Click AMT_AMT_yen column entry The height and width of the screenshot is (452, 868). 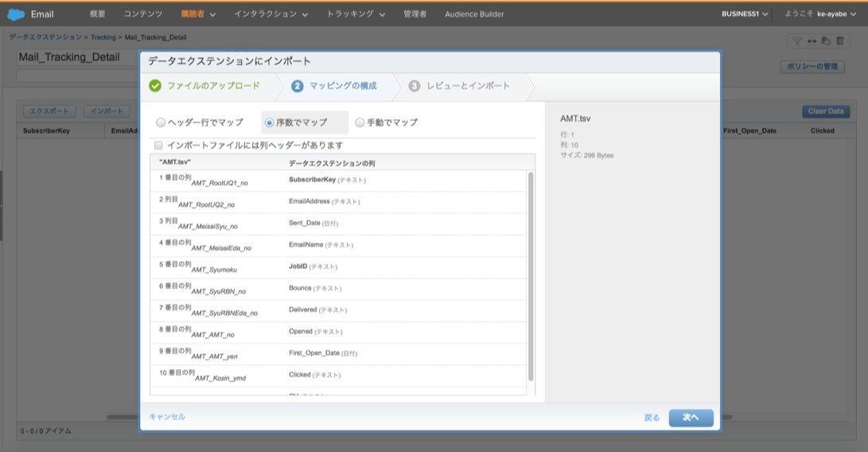click(214, 357)
